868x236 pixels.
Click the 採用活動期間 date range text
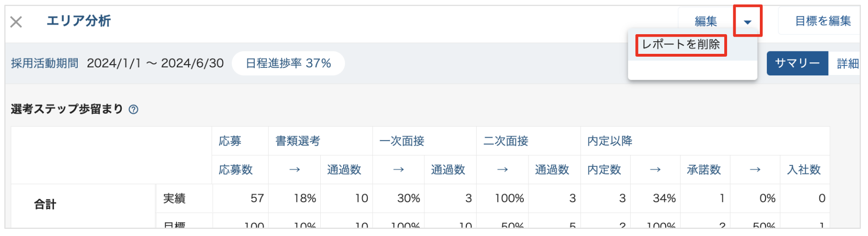tap(155, 64)
